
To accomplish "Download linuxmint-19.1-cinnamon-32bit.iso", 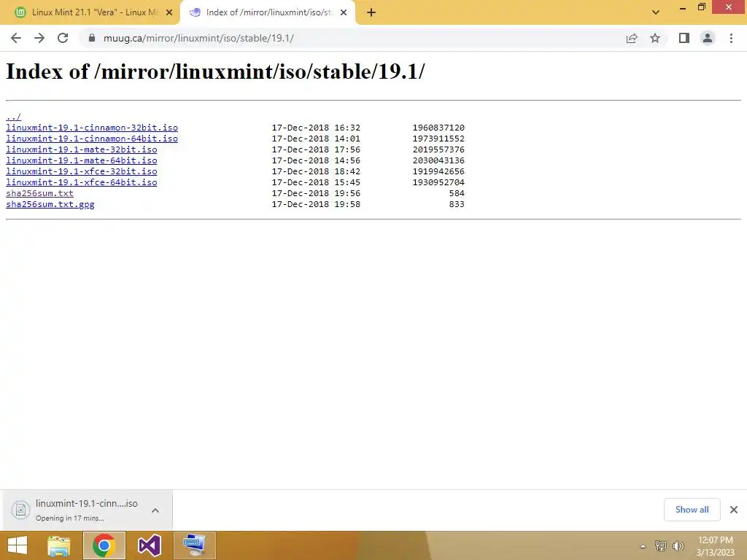I will pos(92,128).
